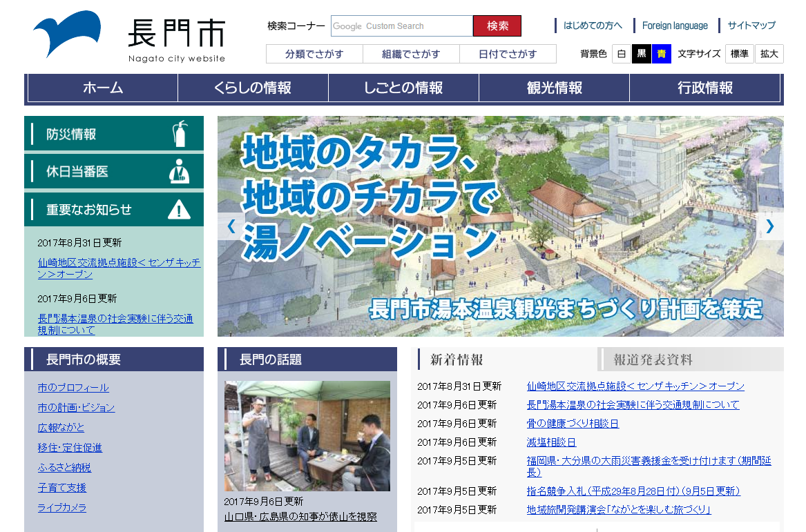Advance banner with right arrow
The height and width of the screenshot is (532, 806).
click(x=769, y=226)
